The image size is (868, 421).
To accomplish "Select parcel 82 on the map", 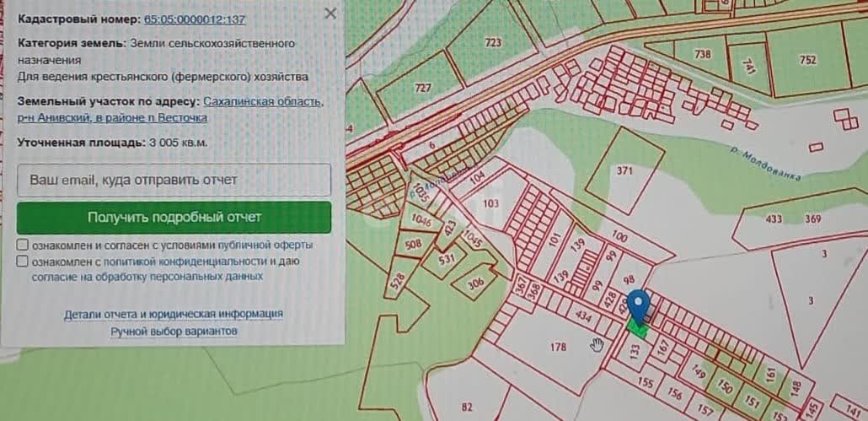I will [x=467, y=408].
